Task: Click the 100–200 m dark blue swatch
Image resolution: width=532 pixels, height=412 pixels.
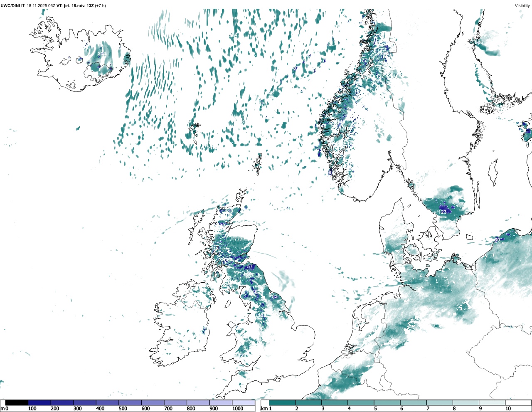Action: click(39, 402)
